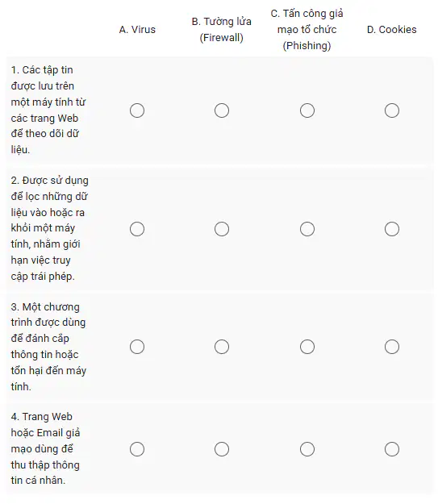Select Cookies option for question 3

click(392, 347)
